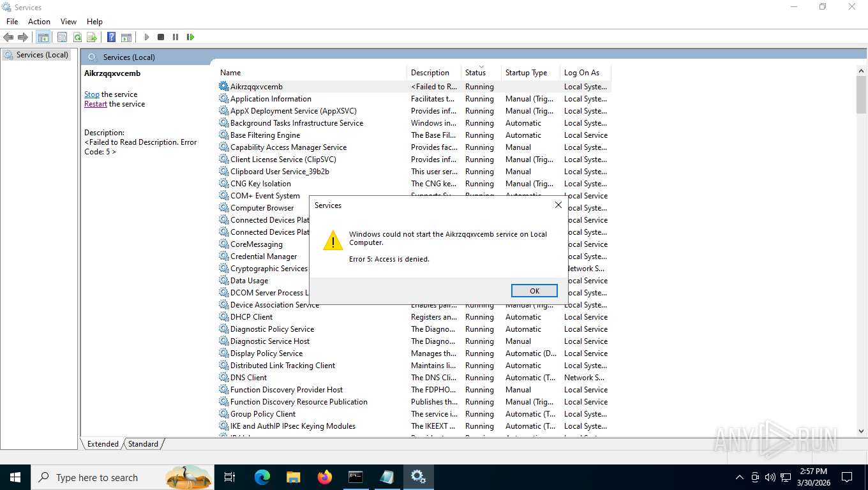Viewport: 868px width, 490px height.
Task: Select DHCP Client service
Action: click(414, 317)
